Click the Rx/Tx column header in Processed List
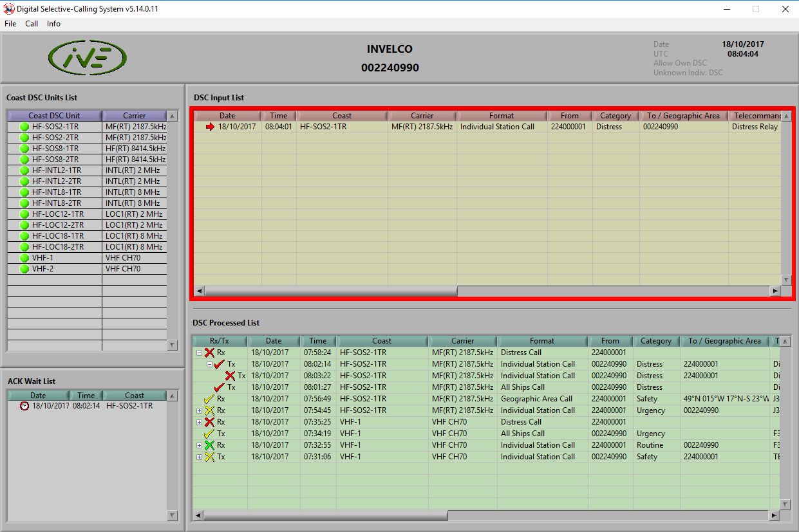799x532 pixels. pyautogui.click(x=220, y=341)
